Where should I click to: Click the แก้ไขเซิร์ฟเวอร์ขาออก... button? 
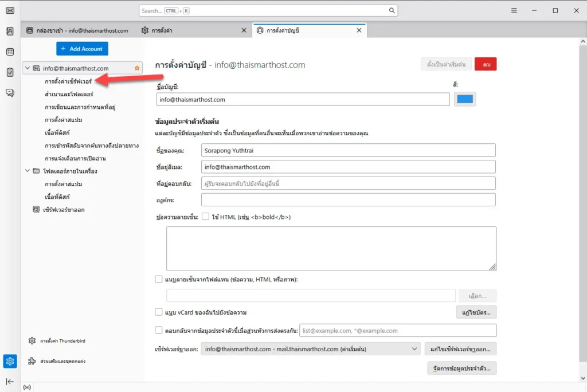click(x=460, y=349)
